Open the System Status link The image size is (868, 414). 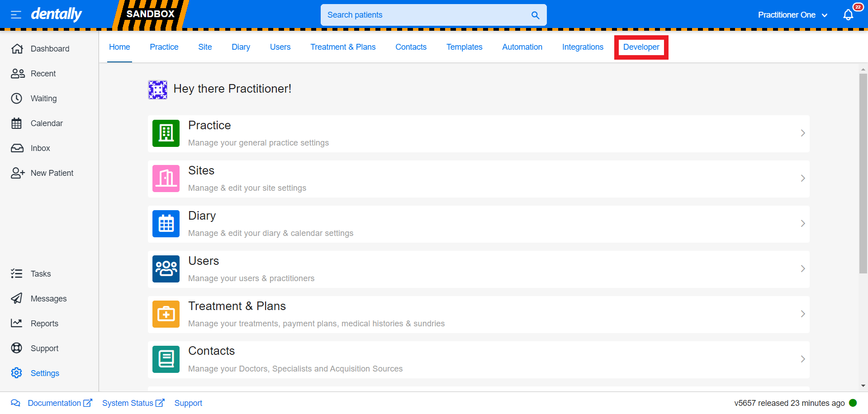pos(133,403)
